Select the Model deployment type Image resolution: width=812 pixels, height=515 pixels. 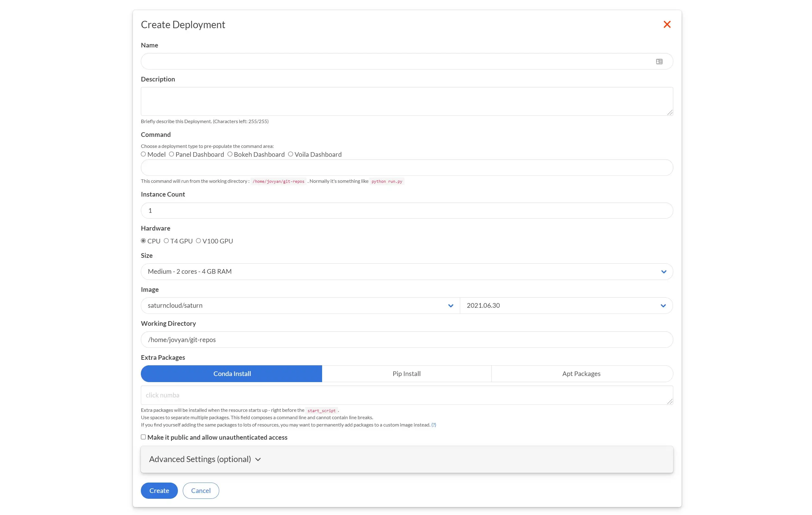click(143, 154)
